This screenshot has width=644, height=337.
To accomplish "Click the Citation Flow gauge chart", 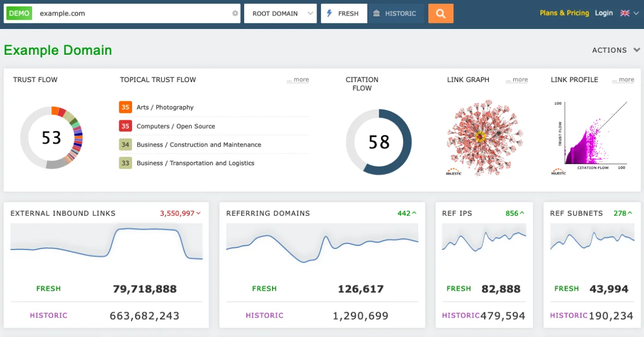I will tap(379, 142).
